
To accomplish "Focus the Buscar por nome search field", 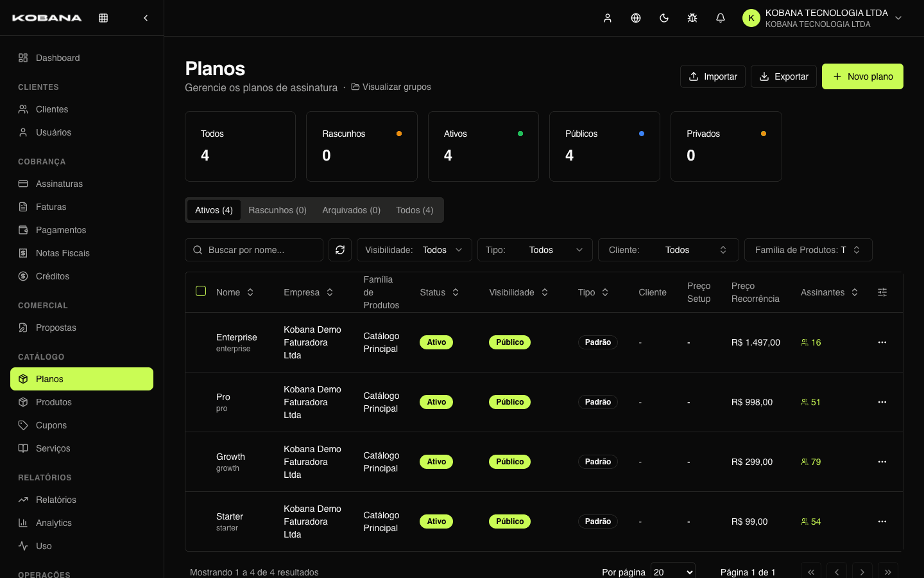I will 254,250.
